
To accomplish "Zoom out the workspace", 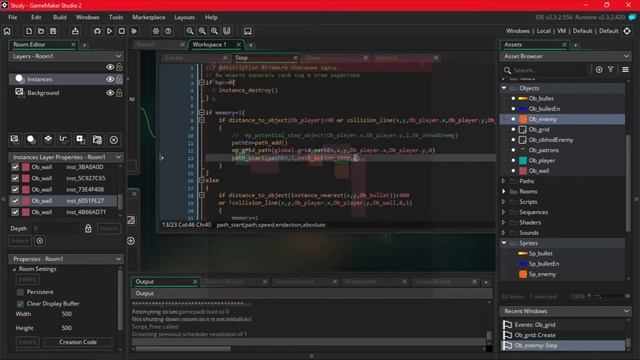I will tap(190, 31).
